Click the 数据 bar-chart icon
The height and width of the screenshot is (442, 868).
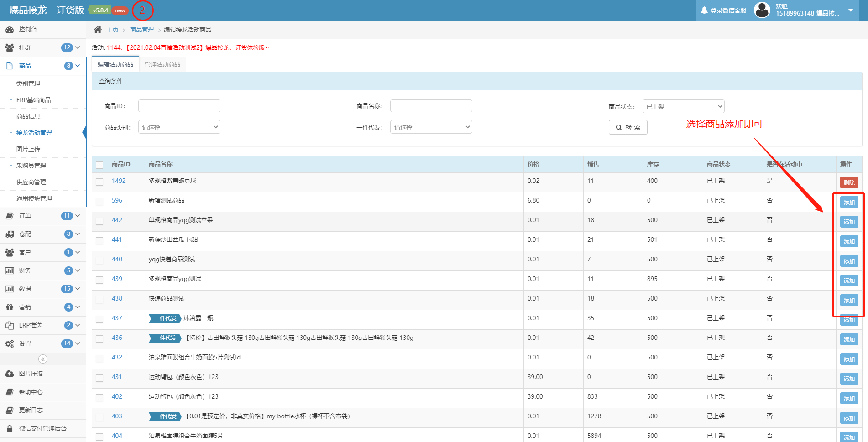pyautogui.click(x=10, y=289)
